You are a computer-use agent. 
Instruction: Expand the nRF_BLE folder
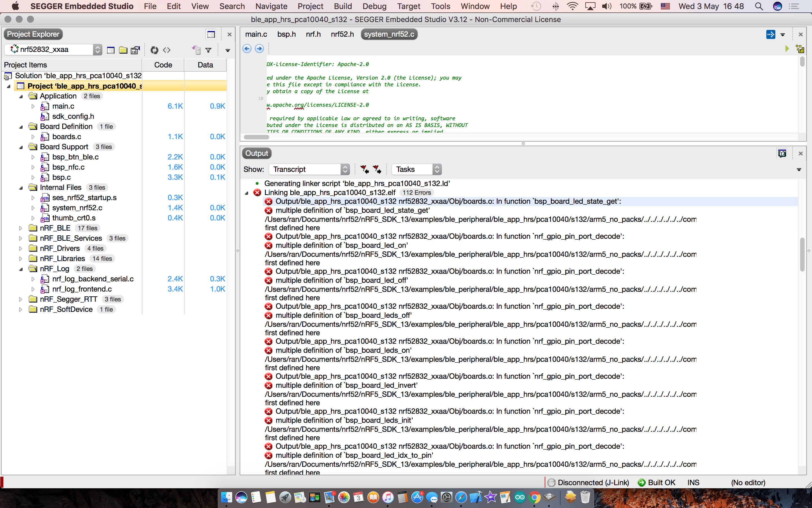tap(21, 229)
